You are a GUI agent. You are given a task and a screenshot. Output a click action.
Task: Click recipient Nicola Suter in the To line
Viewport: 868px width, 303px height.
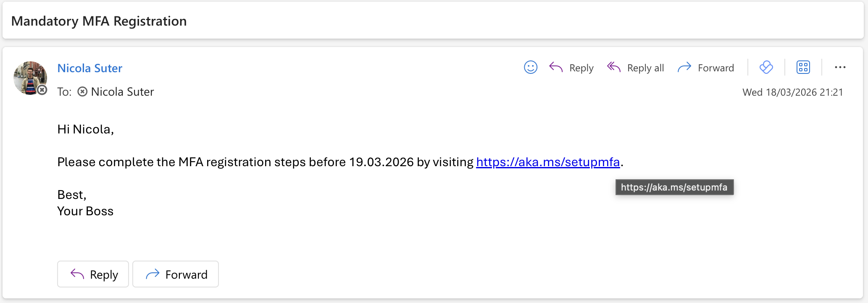click(122, 92)
